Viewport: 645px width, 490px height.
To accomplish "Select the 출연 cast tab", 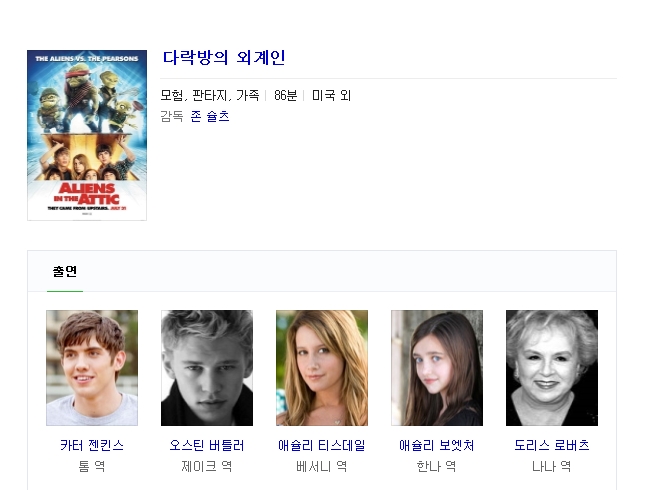I will [65, 271].
